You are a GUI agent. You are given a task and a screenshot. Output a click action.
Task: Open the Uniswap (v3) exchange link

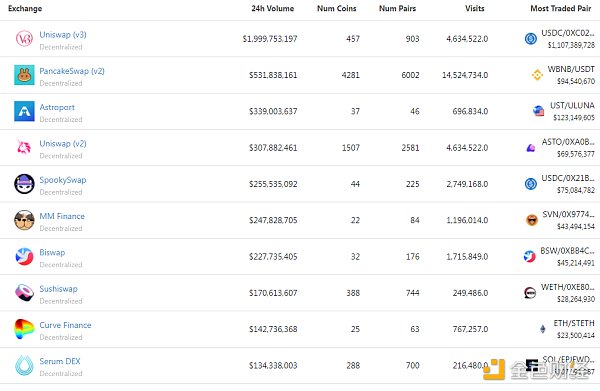click(63, 35)
